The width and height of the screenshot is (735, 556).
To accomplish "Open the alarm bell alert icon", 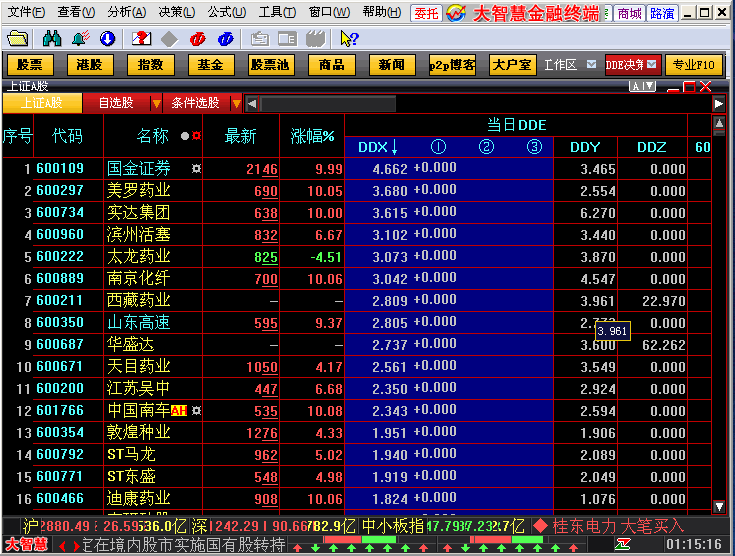I will (80, 38).
